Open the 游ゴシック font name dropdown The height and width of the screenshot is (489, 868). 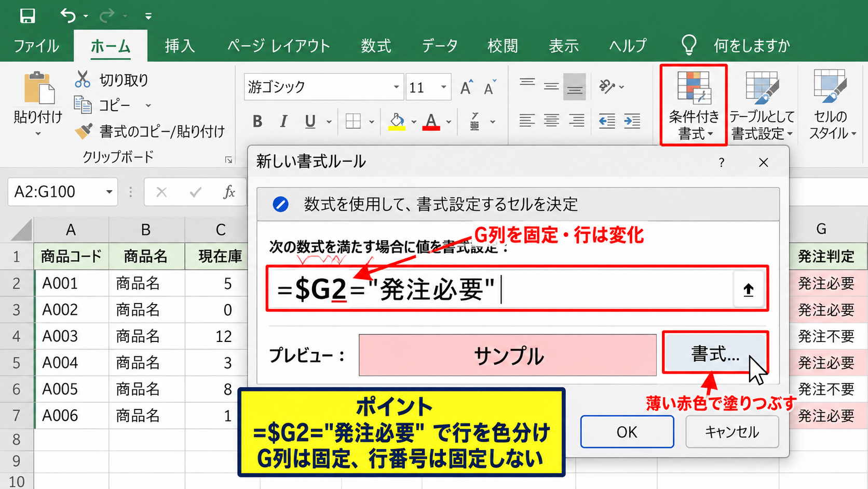tap(396, 87)
